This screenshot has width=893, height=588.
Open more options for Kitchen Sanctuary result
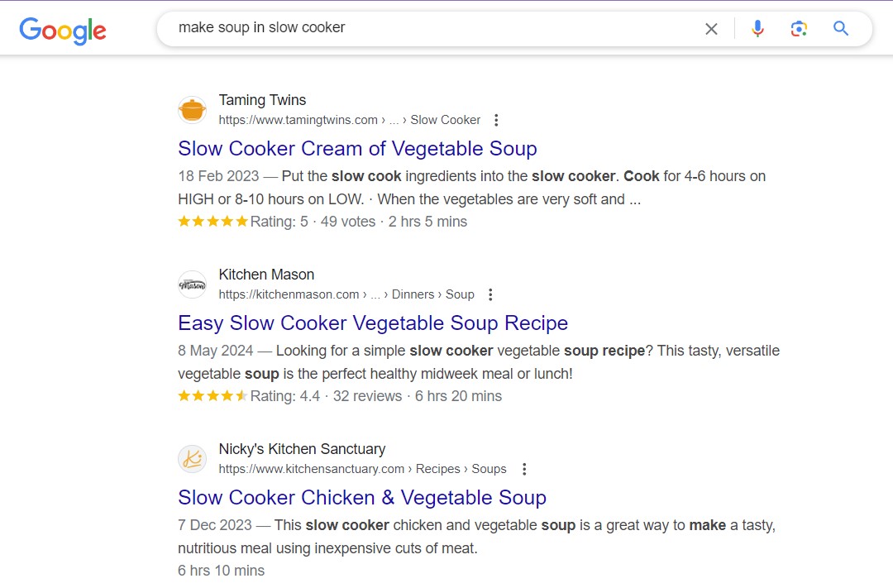(x=523, y=469)
